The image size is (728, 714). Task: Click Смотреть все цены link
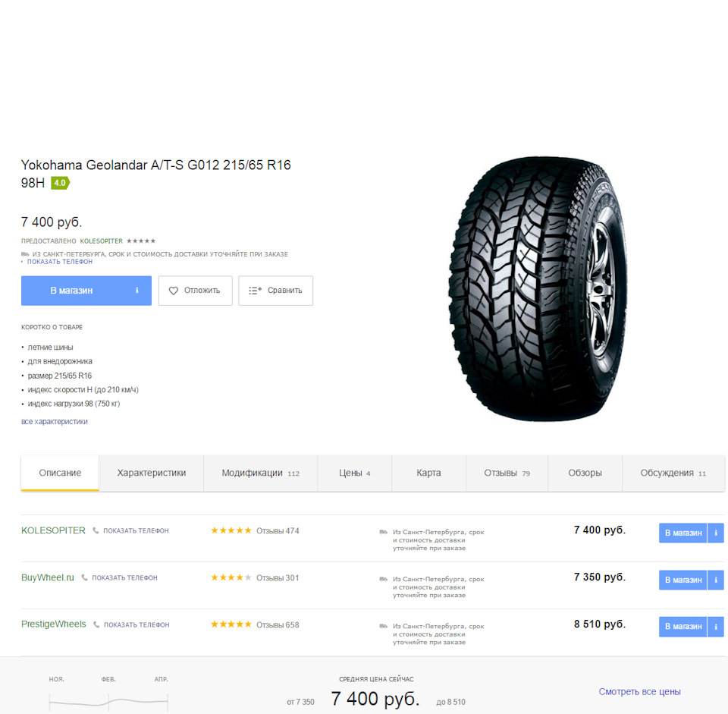(x=639, y=692)
